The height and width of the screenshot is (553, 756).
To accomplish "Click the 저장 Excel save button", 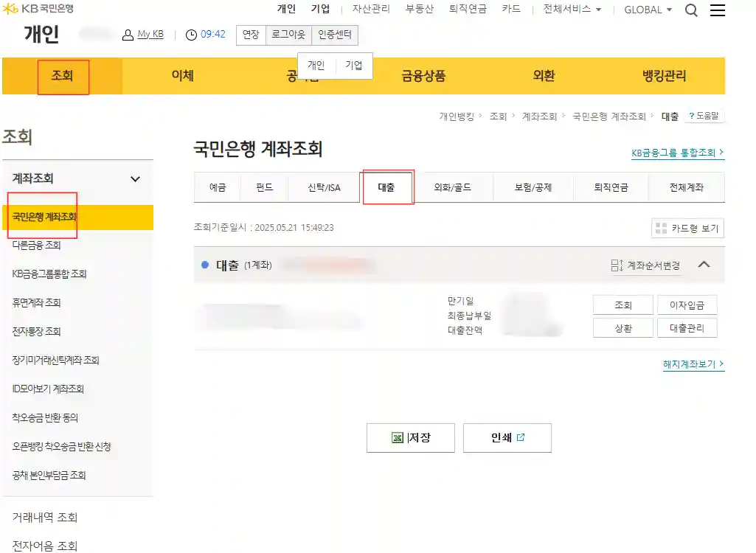I will click(410, 438).
